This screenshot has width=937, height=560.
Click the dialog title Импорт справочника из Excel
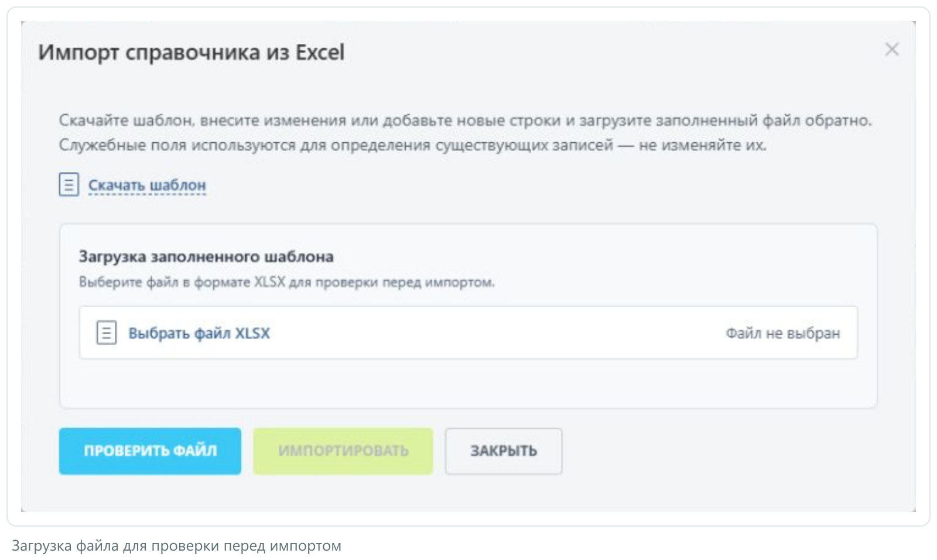coord(191,52)
